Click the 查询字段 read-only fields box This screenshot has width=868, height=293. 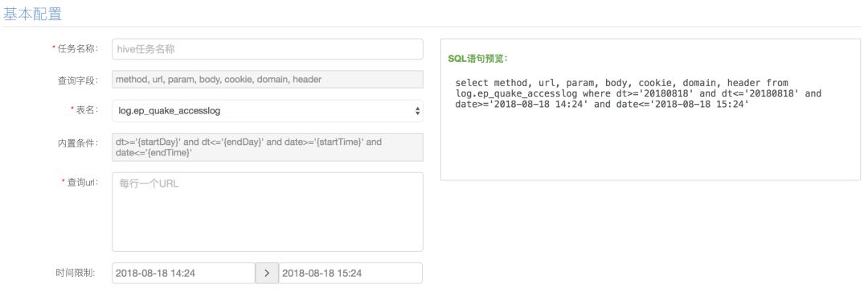(268, 80)
